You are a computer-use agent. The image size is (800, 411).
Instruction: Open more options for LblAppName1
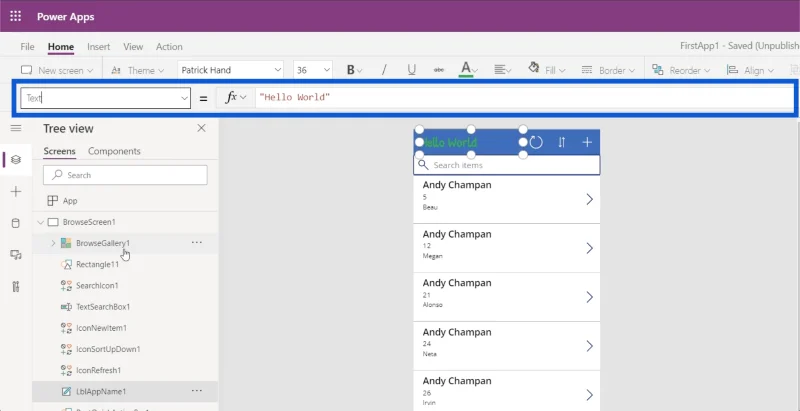point(197,391)
